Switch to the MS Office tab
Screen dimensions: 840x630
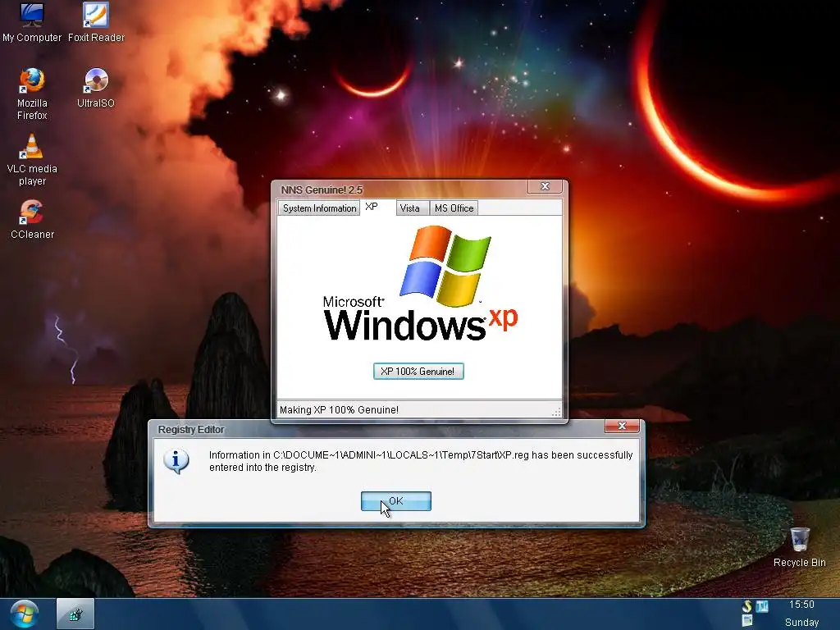454,208
